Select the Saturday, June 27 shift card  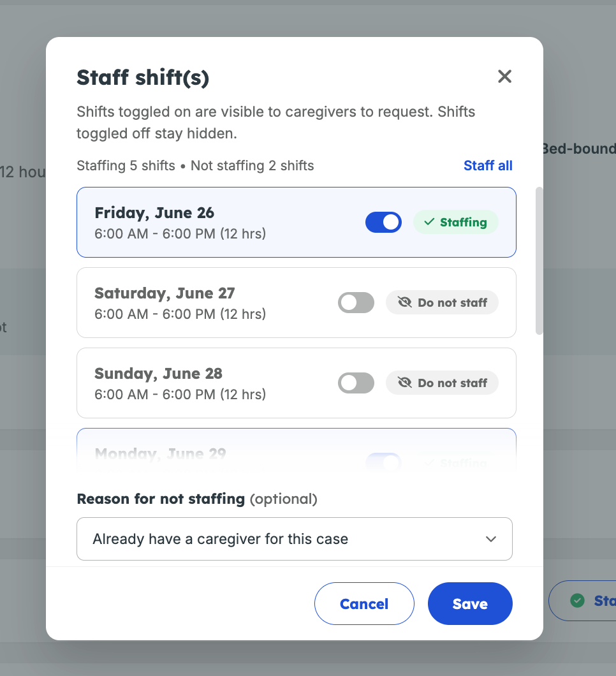(x=296, y=302)
